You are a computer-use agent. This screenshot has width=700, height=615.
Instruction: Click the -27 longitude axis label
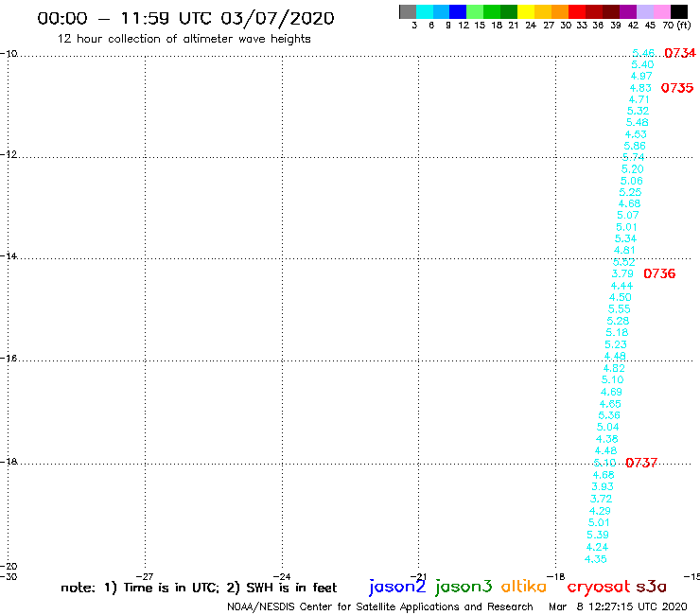pyautogui.click(x=145, y=576)
